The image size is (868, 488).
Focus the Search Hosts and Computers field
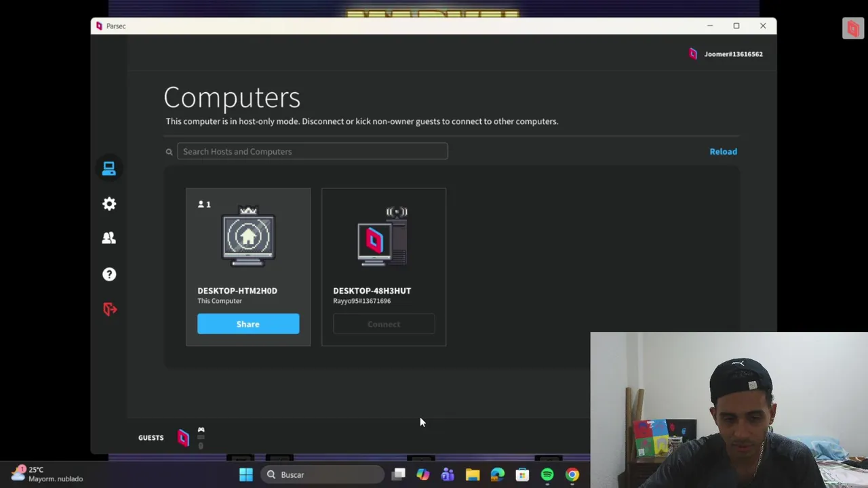[x=313, y=151]
